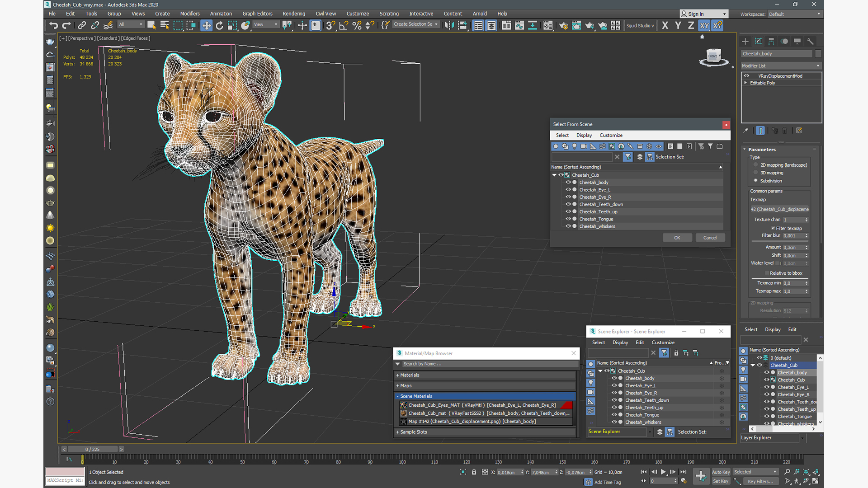Image resolution: width=868 pixels, height=488 pixels.
Task: Toggle VRayDisplacementMod modifier visibility eye
Action: pyautogui.click(x=746, y=76)
